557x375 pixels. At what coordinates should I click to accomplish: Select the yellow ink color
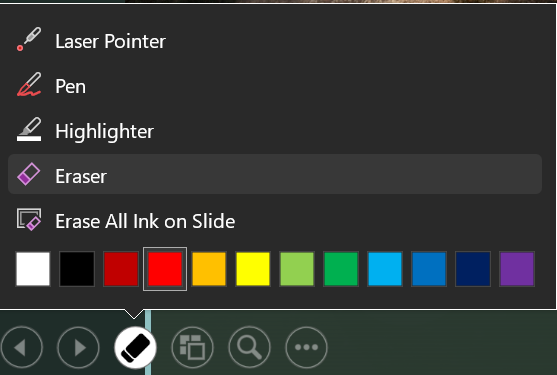pos(253,269)
